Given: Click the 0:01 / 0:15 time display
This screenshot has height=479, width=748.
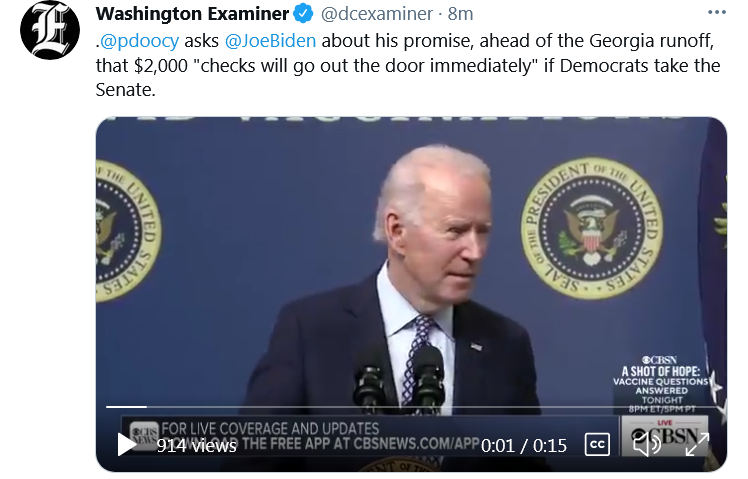Looking at the screenshot, I should (524, 446).
